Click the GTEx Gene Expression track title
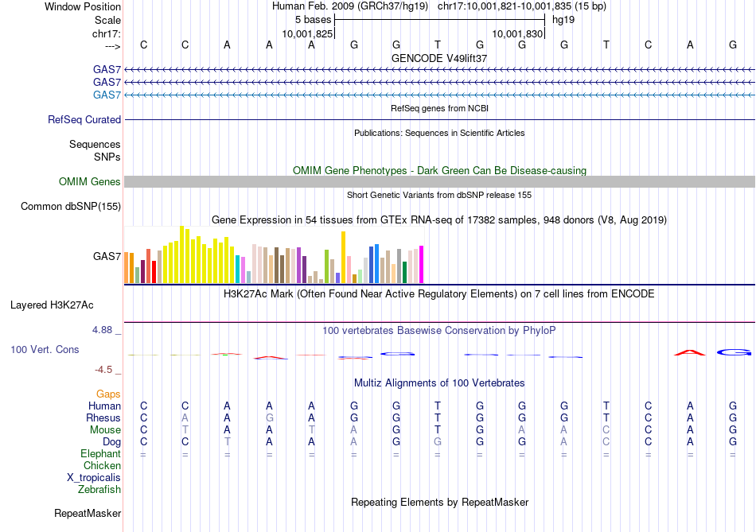Image resolution: width=756 pixels, height=532 pixels. (x=439, y=220)
